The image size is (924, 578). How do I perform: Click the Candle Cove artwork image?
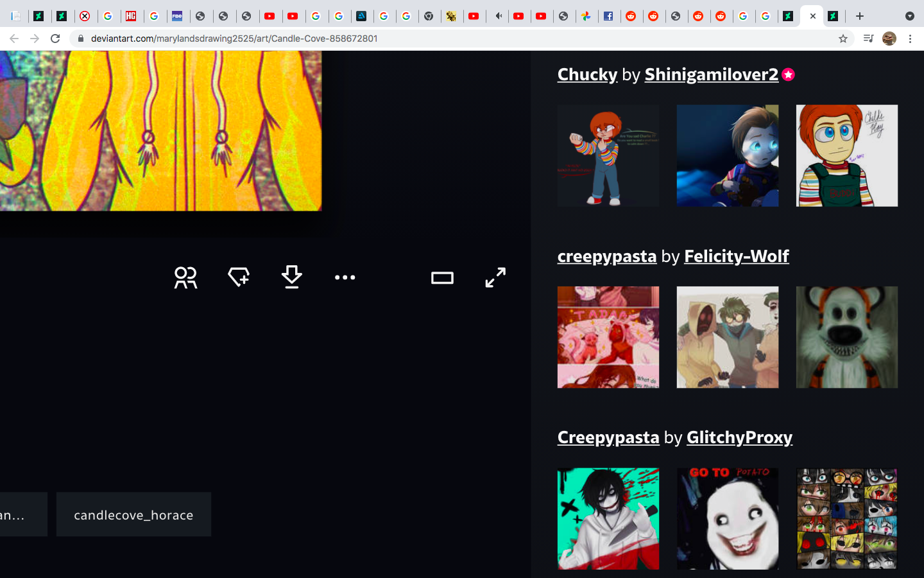[x=160, y=131]
